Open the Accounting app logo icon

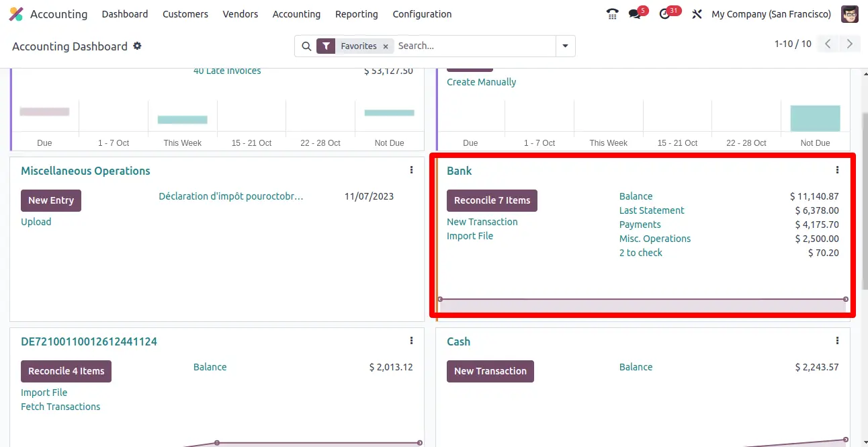click(15, 14)
